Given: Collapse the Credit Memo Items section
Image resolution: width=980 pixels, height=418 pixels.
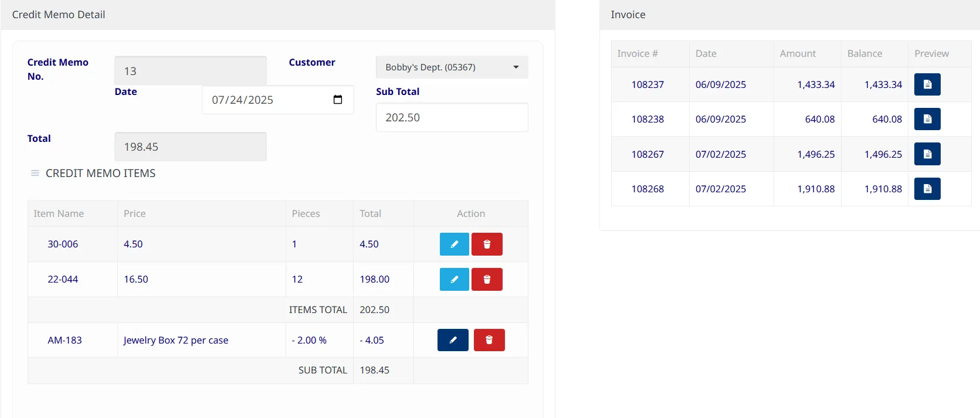Looking at the screenshot, I should [35, 174].
